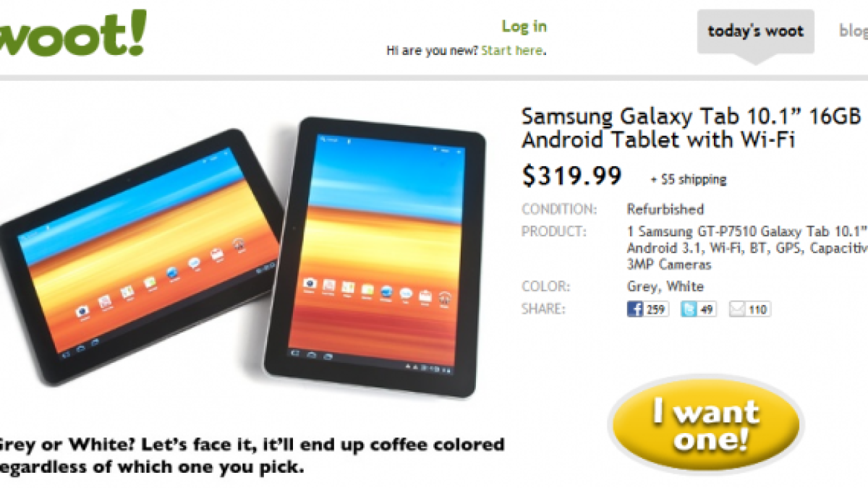The image size is (868, 488).
Task: Click the Grey or White tagline text
Action: (x=252, y=455)
